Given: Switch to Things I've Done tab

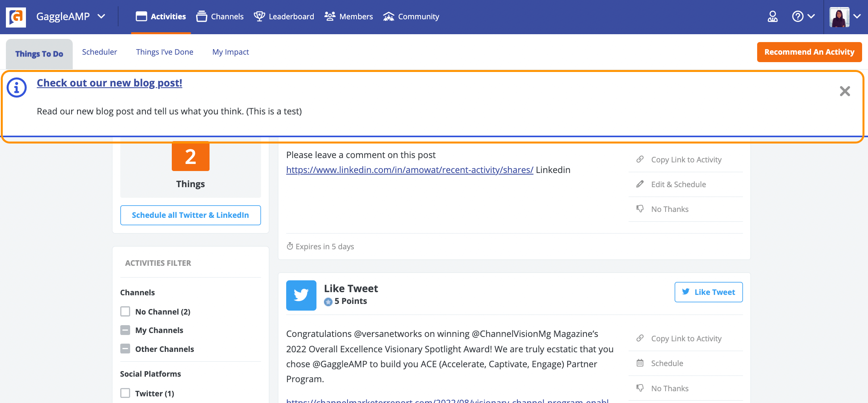Looking at the screenshot, I should [x=165, y=52].
